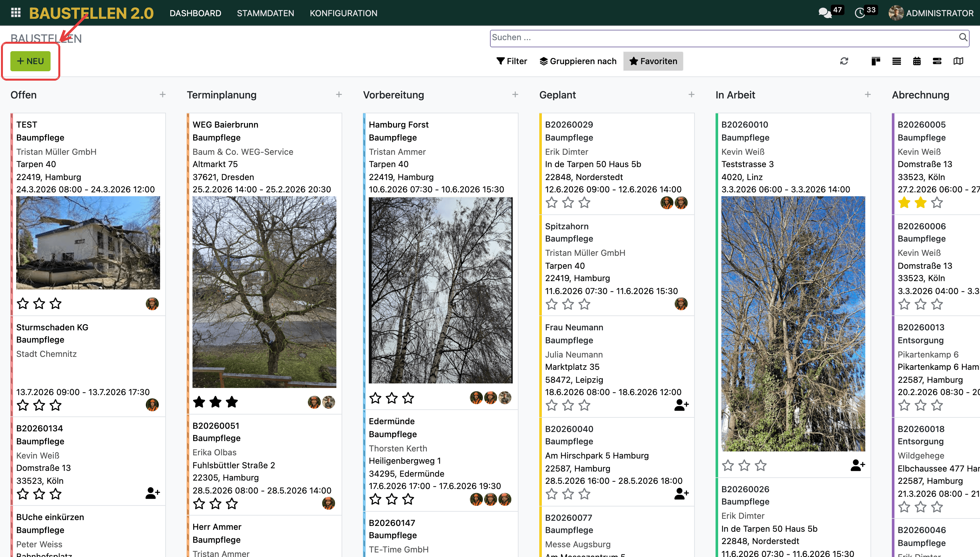Assign a user on the B20260134 card
This screenshot has height=557, width=980.
(152, 493)
